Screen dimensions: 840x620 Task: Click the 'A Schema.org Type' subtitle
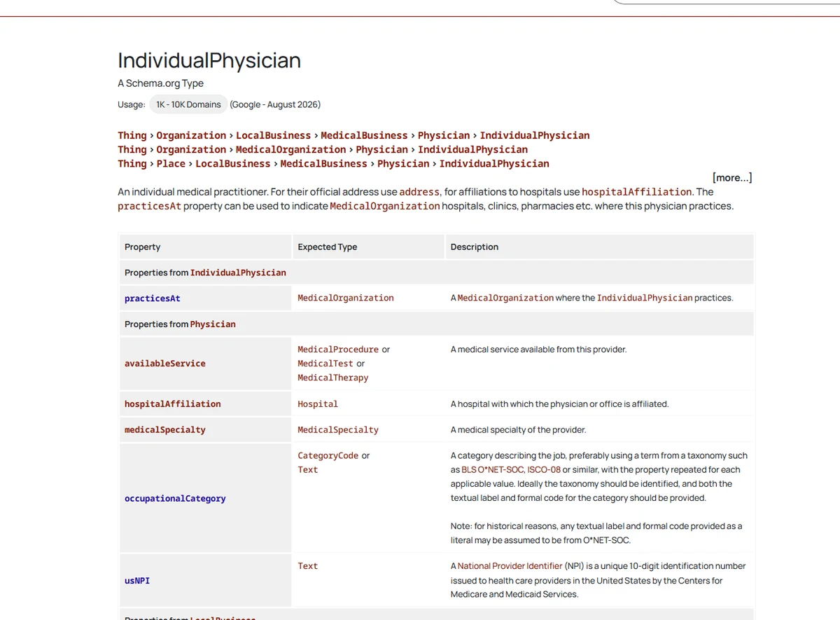pyautogui.click(x=161, y=83)
